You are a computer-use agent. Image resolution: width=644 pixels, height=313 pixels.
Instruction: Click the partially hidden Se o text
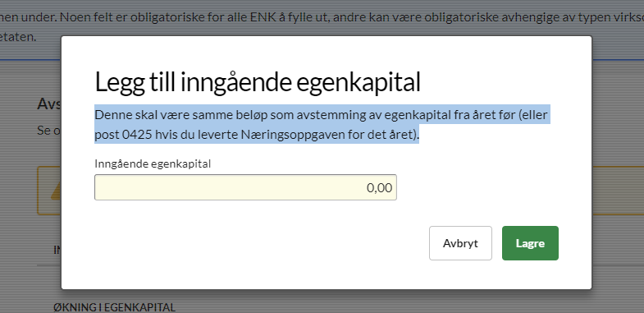coord(49,131)
